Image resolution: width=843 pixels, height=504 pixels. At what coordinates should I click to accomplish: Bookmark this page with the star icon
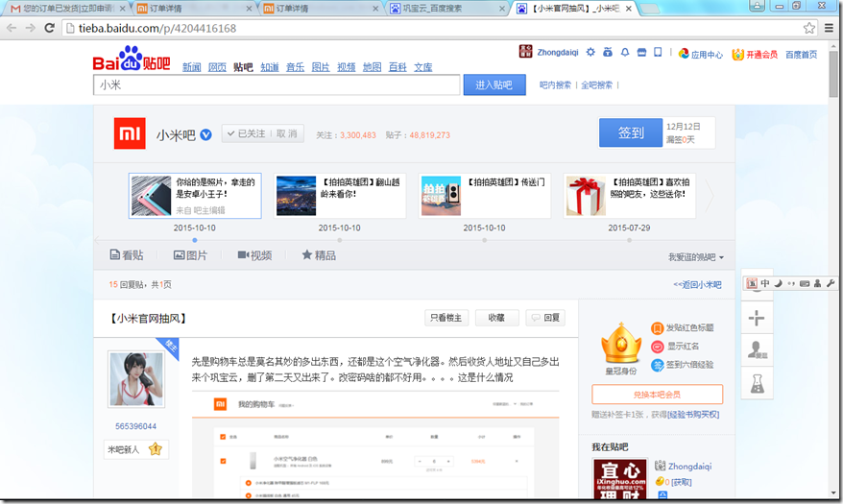click(x=809, y=28)
